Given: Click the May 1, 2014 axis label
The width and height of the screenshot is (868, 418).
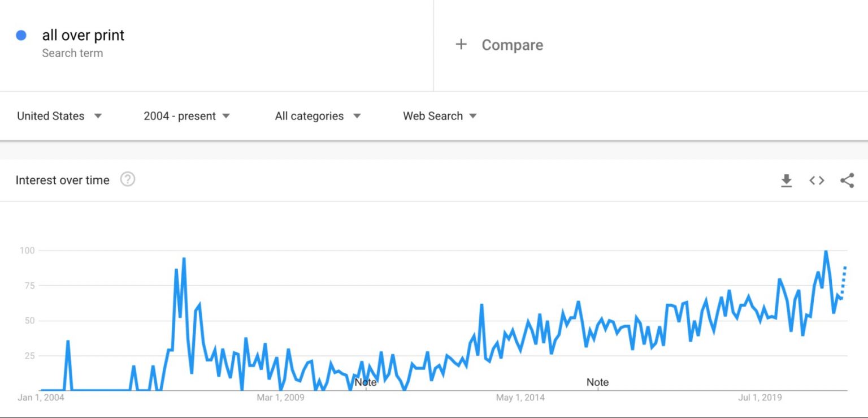Looking at the screenshot, I should click(520, 398).
